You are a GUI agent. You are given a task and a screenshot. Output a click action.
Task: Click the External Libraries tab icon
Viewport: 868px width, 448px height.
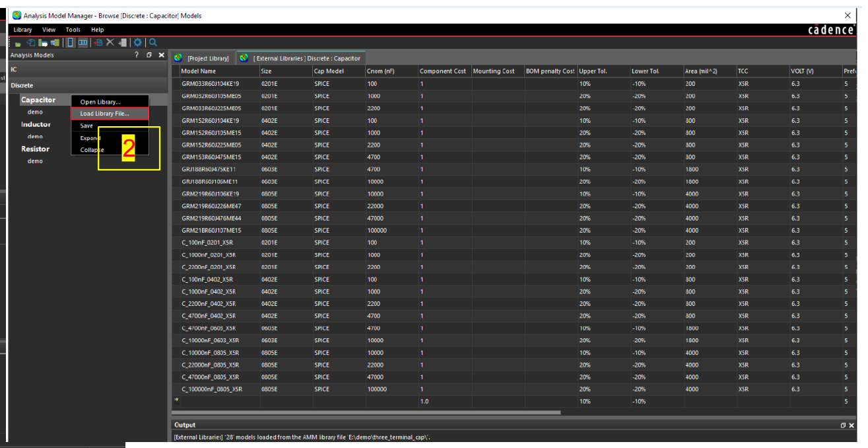tap(244, 58)
